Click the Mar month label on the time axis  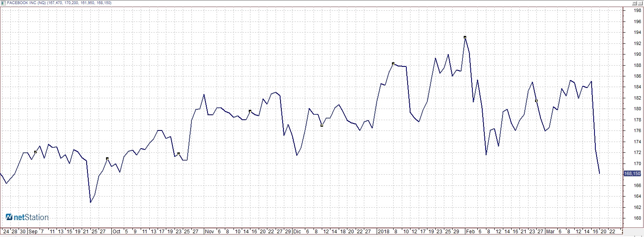tap(550, 232)
